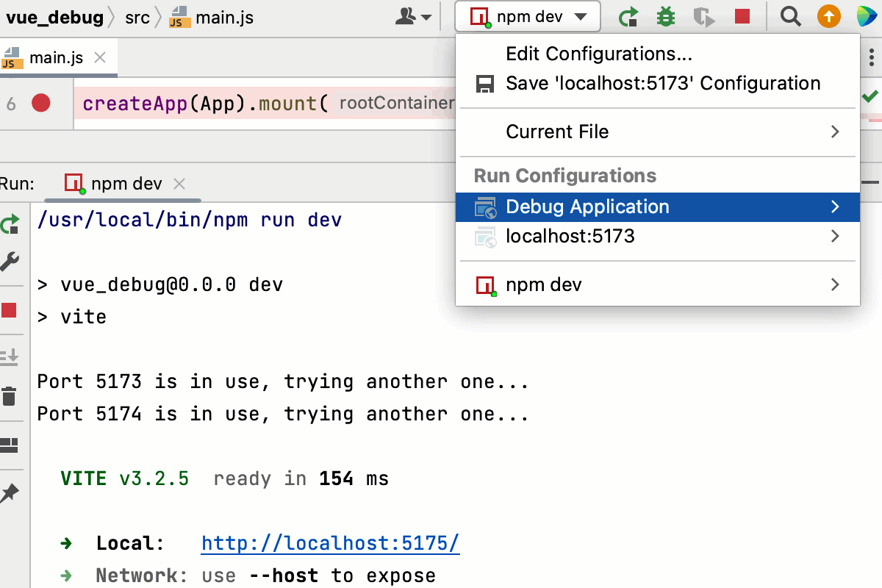Click the src breadcrumb in the navigation bar
The width and height of the screenshot is (882, 588).
[137, 18]
